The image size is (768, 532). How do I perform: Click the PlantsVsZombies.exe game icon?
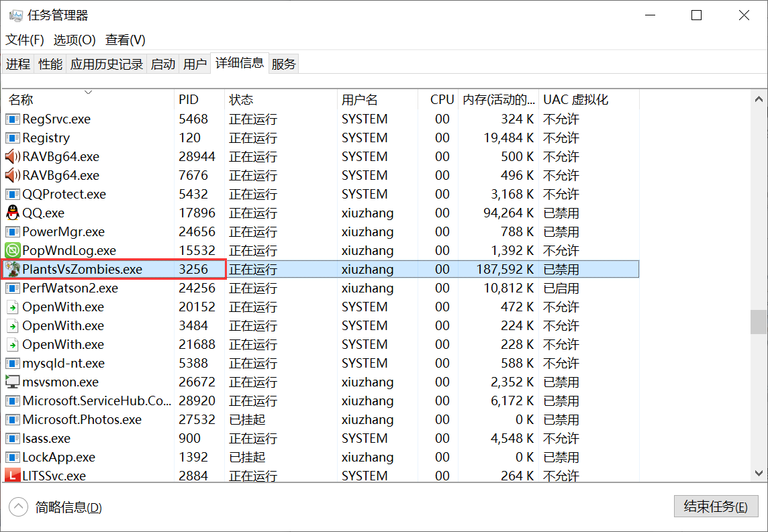click(x=13, y=269)
